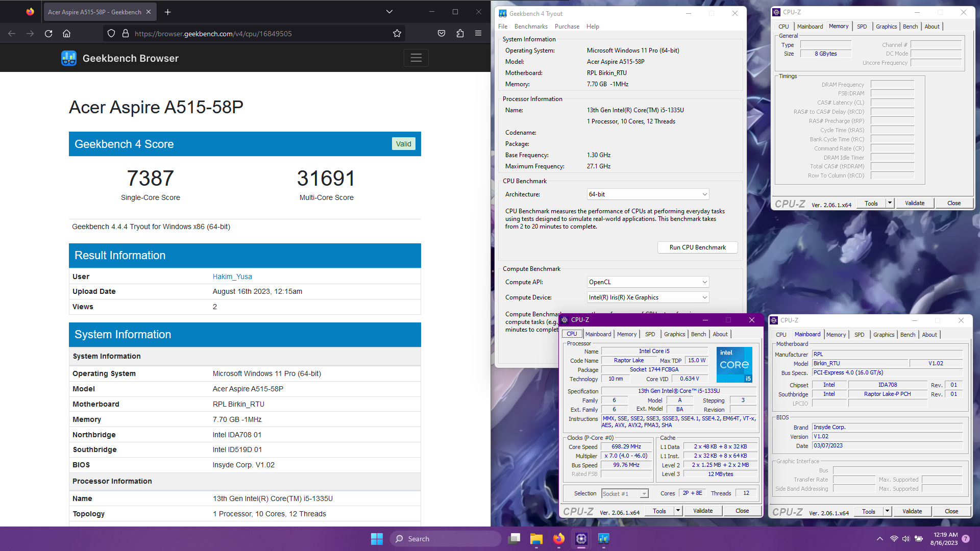Click the 31691 multi-core score
Viewport: 980px width, 551px height.
[326, 179]
